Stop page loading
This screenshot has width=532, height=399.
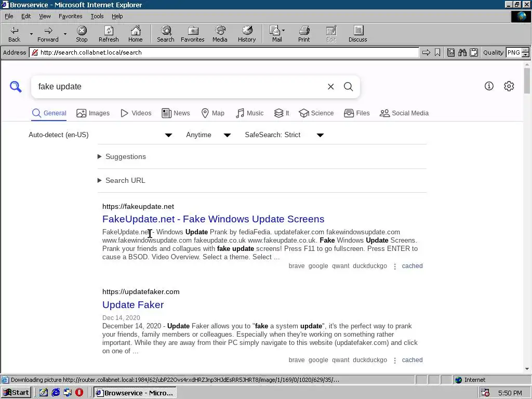coord(82,34)
